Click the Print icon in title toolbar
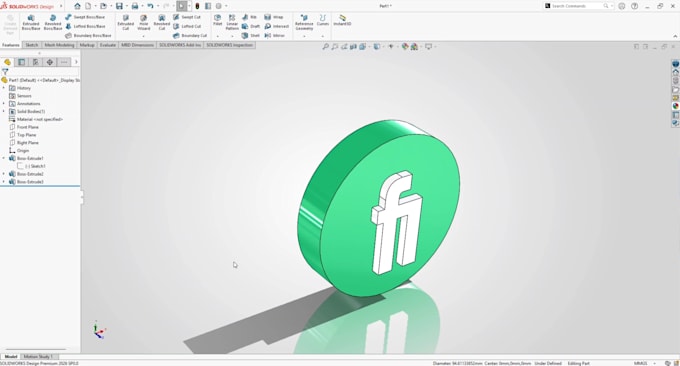This screenshot has width=680, height=366. coord(135,6)
